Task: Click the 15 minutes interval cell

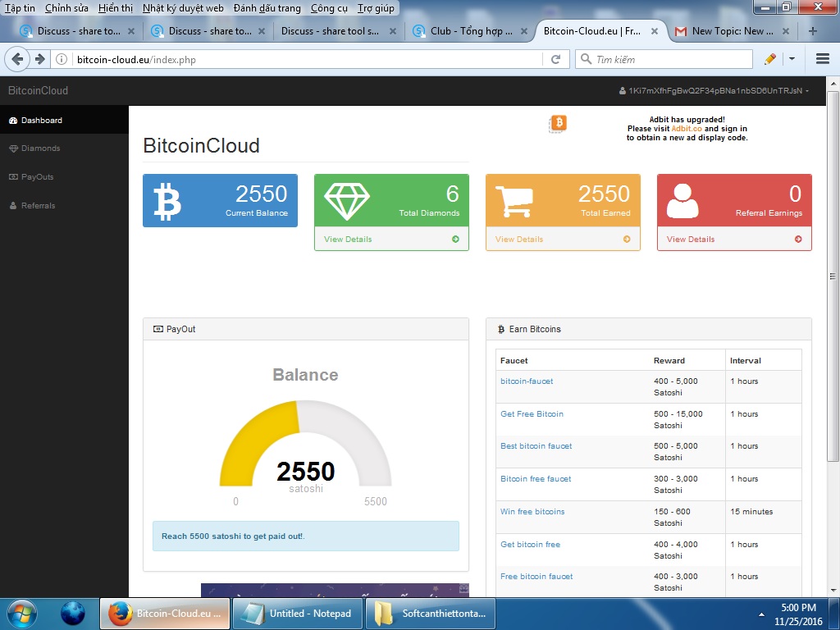Action: (764, 517)
